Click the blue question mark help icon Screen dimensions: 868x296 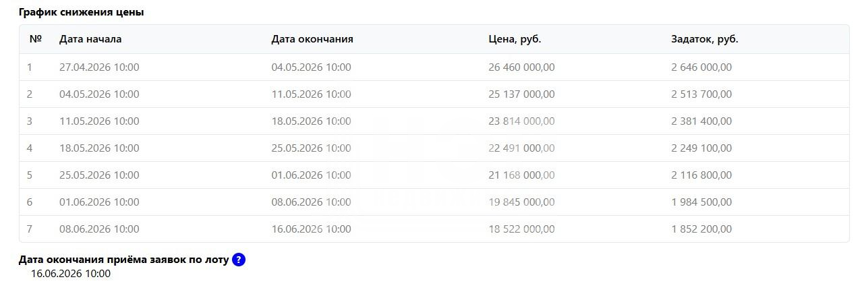[x=238, y=260]
